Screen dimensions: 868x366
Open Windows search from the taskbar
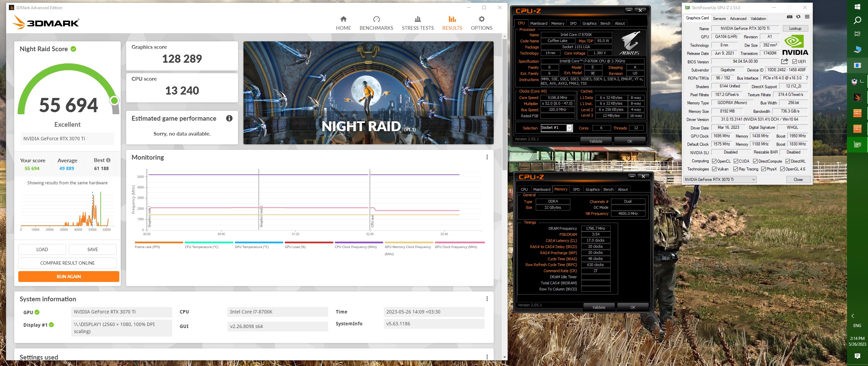point(857,20)
